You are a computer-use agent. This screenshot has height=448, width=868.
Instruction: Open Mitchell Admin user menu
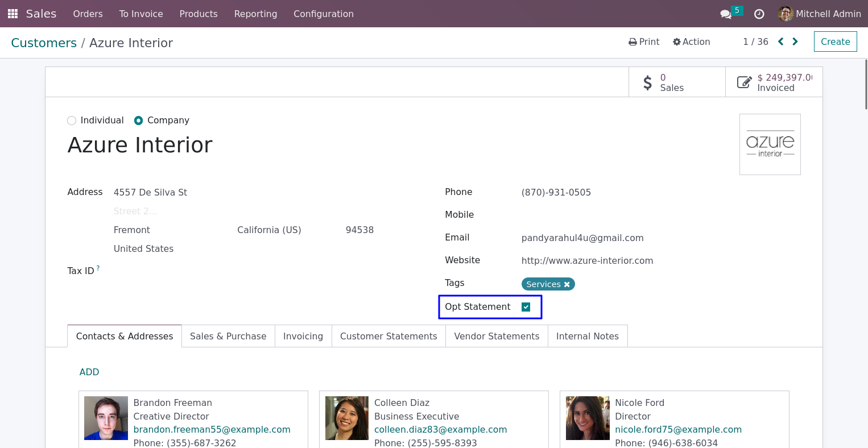(x=820, y=14)
